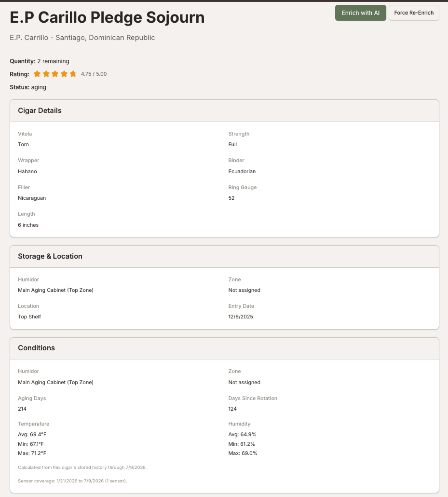Screen dimensions: 448x497
Task: Click the Ring Gauge field label
Action: 242,188
